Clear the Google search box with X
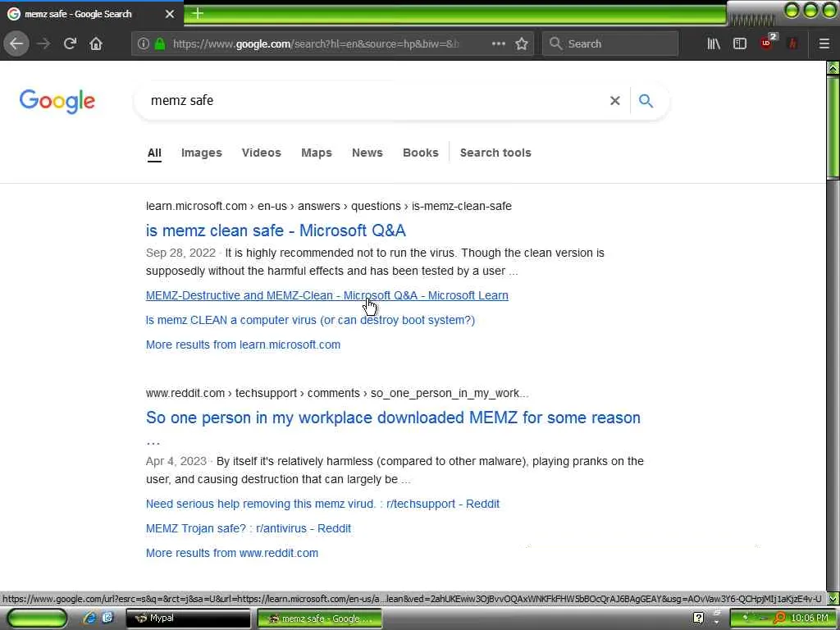Image resolution: width=840 pixels, height=630 pixels. coord(615,101)
